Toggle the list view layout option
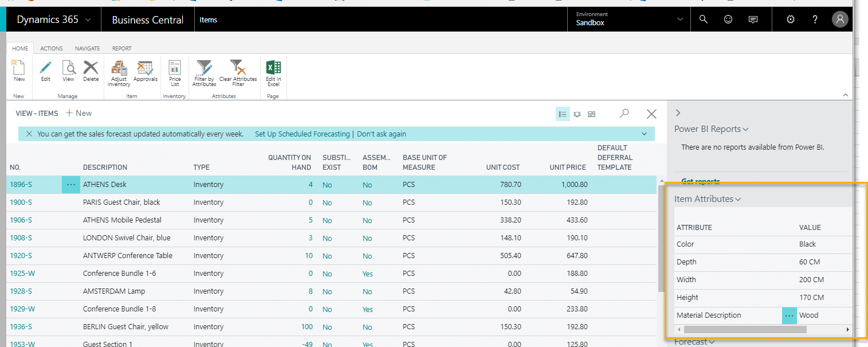Viewport: 868px width, 347px height. pos(563,114)
